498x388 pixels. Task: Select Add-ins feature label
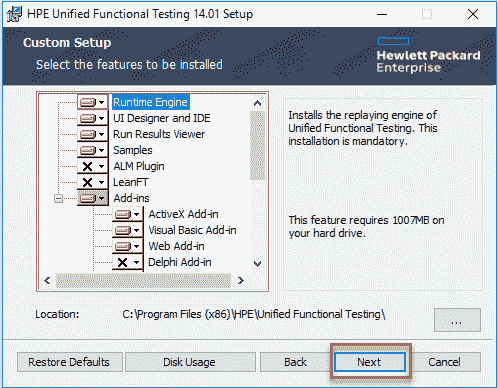click(x=131, y=198)
